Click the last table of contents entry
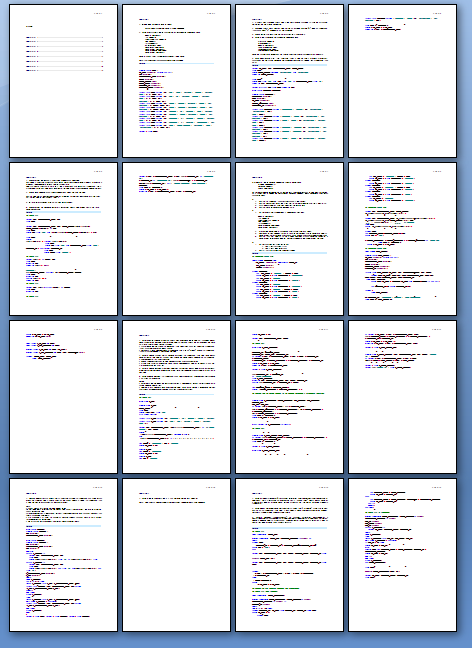This screenshot has width=472, height=648. 64,71
